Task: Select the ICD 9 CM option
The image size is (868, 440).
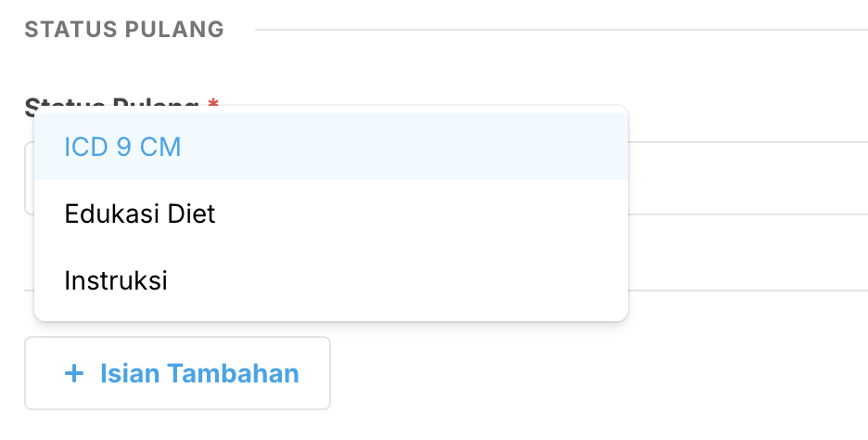Action: coord(122,148)
